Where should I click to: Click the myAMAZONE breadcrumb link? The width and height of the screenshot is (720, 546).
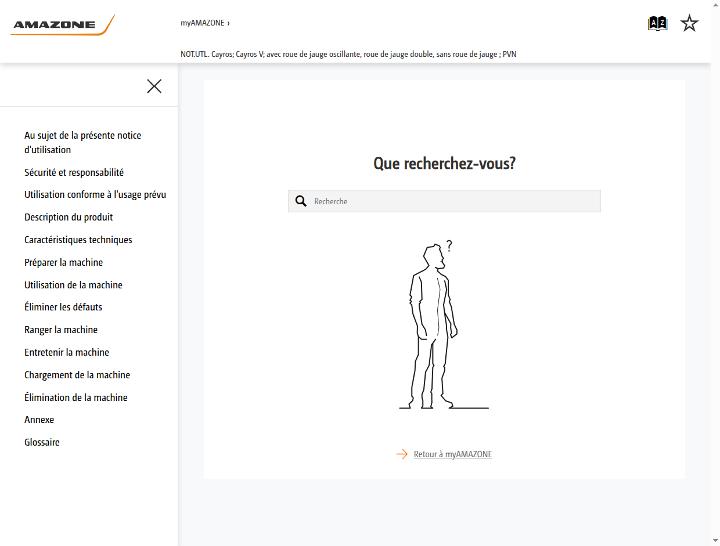[202, 23]
